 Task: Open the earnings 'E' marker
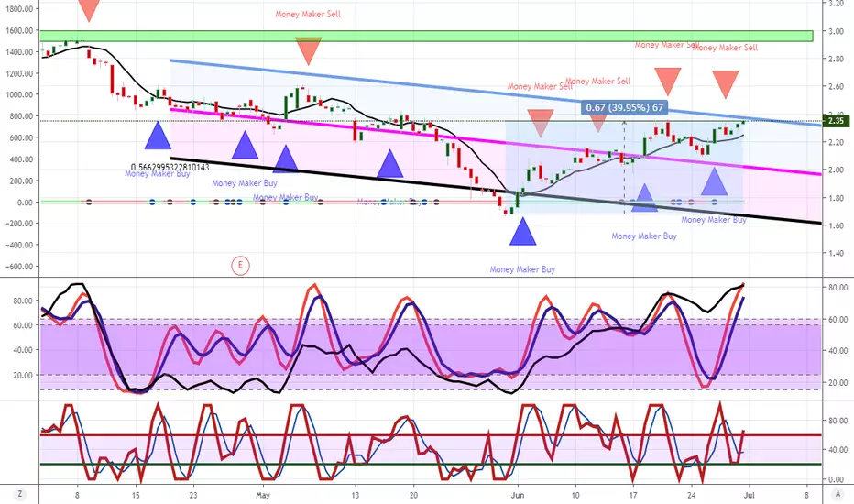240,266
